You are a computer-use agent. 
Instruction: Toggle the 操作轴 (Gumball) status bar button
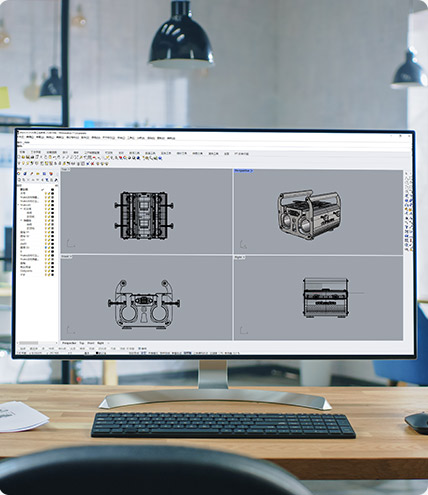(x=187, y=353)
